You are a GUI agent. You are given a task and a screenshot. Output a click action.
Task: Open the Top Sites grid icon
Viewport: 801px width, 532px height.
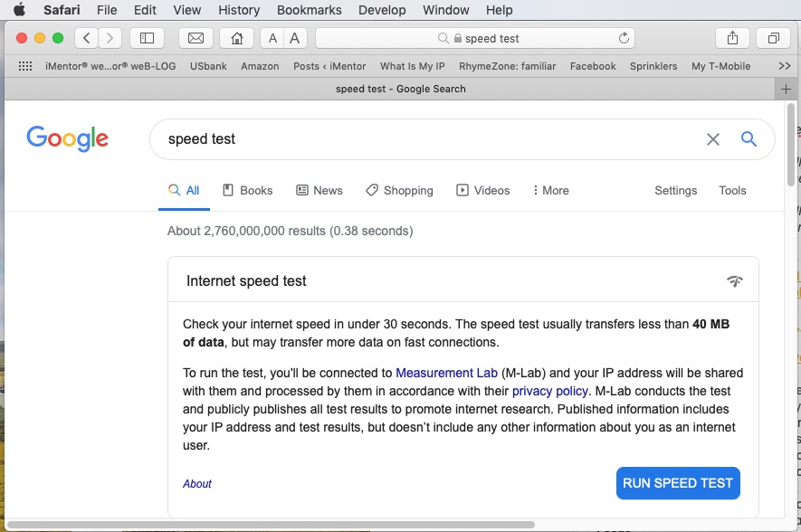[x=25, y=66]
